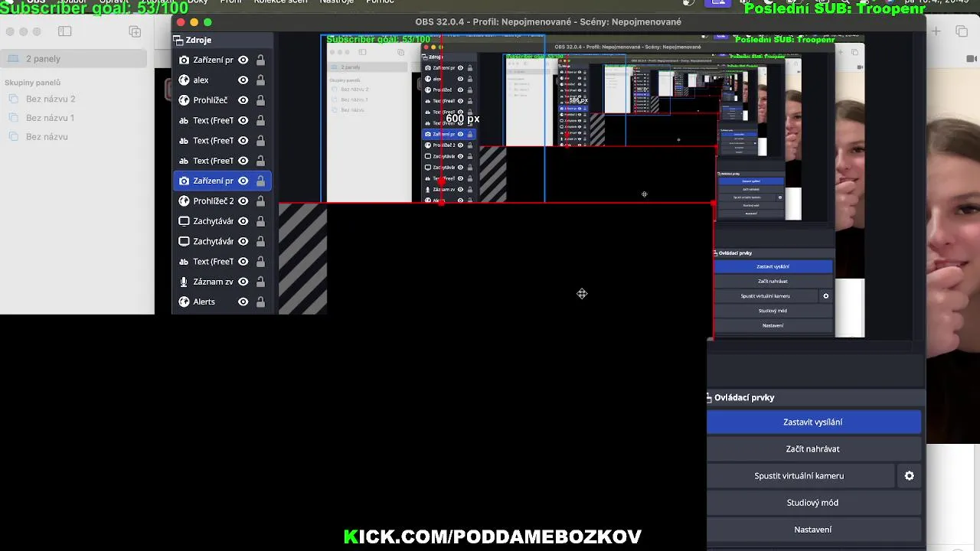Screen dimensions: 980x551
Task: Lock the highlighted Zařízení pr source
Action: [x=260, y=181]
